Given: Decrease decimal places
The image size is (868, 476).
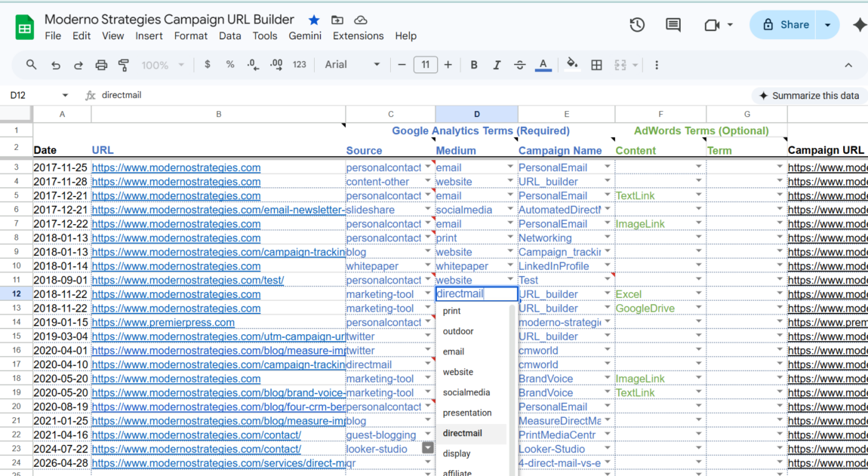Looking at the screenshot, I should click(253, 65).
